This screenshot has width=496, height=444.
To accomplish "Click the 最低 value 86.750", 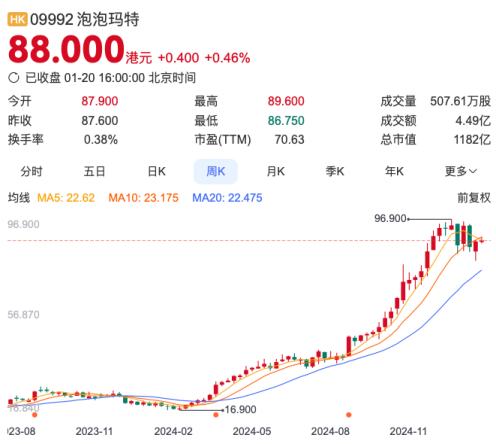I will point(286,121).
